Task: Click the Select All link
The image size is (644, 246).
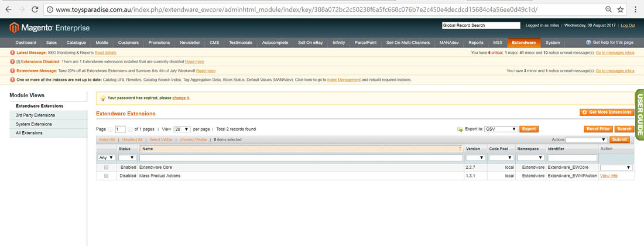Action: pyautogui.click(x=107, y=139)
